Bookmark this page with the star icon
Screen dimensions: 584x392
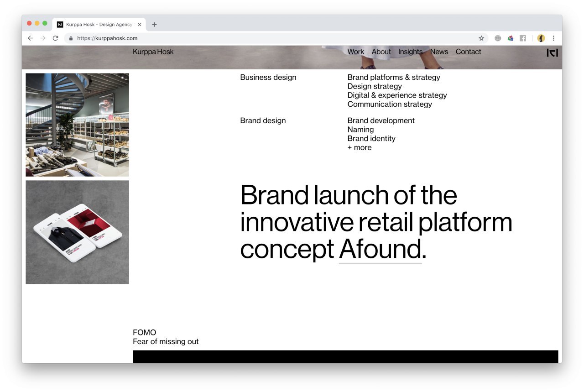[481, 38]
